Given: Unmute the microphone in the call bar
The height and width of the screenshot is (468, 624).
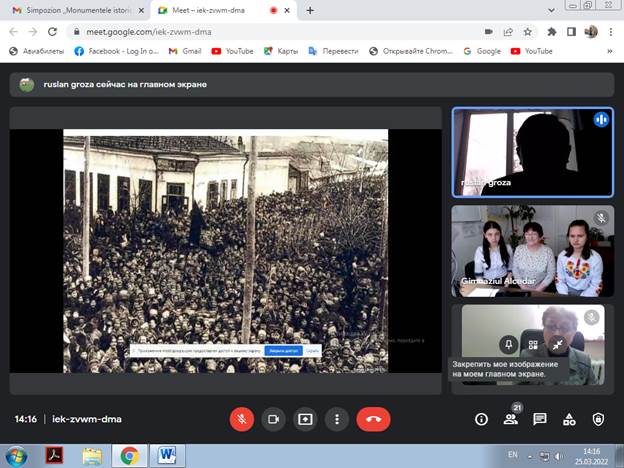Looking at the screenshot, I should (241, 419).
